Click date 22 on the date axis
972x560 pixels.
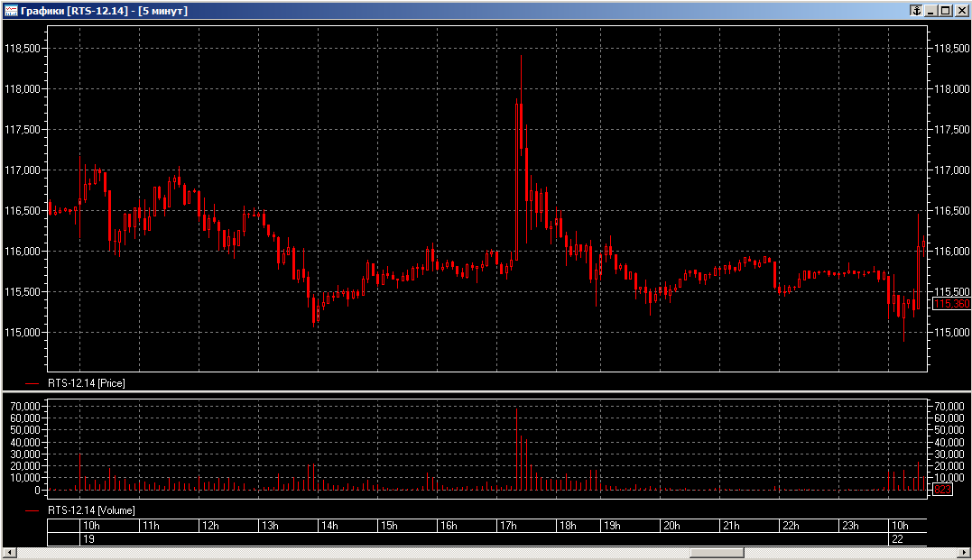[x=899, y=538]
